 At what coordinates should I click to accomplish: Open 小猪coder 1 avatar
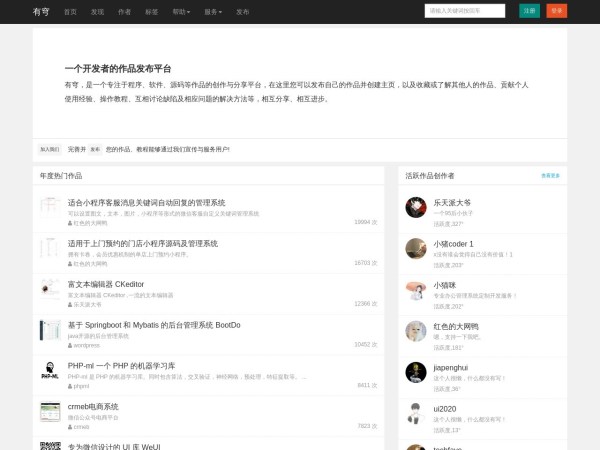(416, 249)
